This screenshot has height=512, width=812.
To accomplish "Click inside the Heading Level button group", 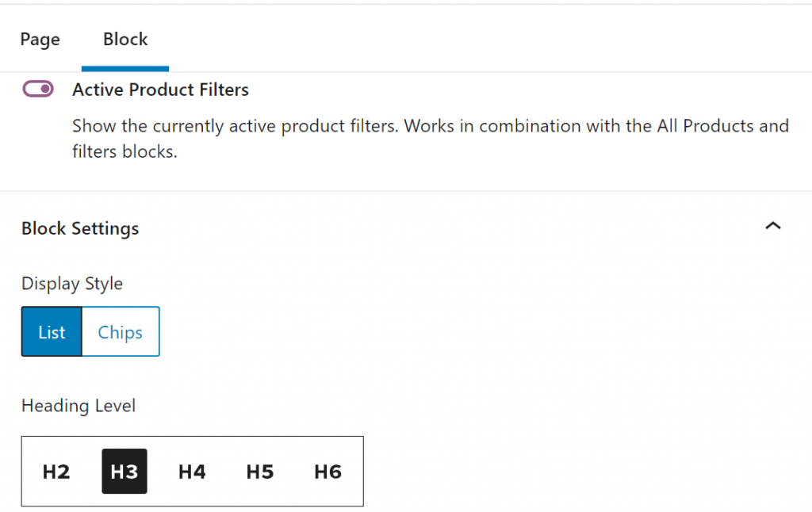I will click(192, 471).
